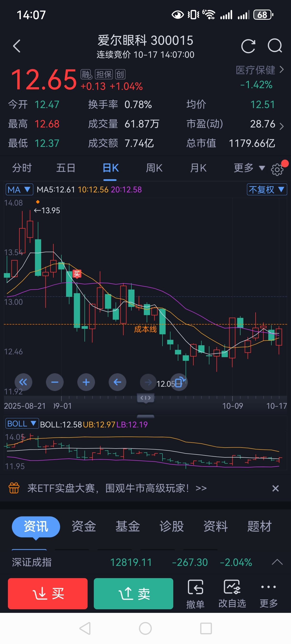291x644 pixels.
Task: Jump to earliest candles with double-left arrow
Action: 23,382
